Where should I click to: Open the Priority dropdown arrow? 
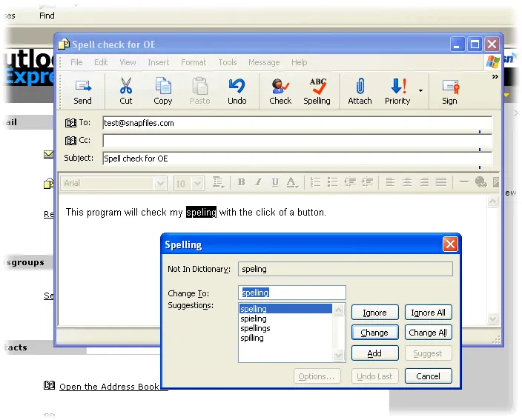point(421,90)
